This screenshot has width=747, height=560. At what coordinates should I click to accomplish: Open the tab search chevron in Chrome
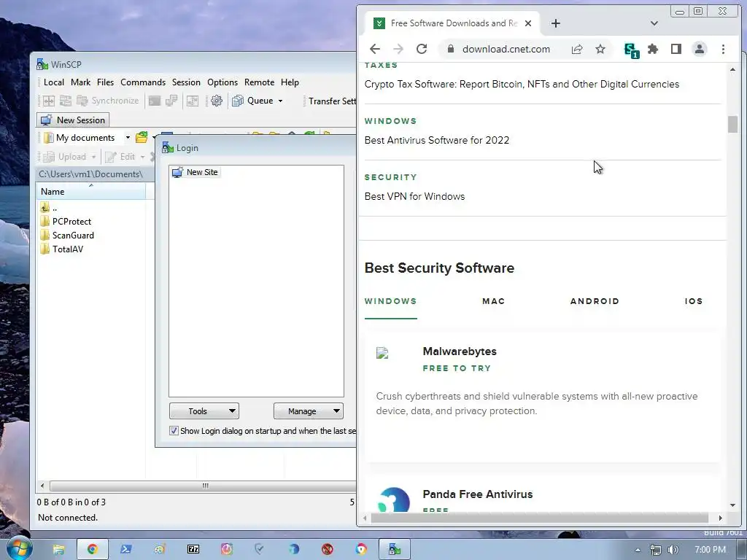click(654, 23)
